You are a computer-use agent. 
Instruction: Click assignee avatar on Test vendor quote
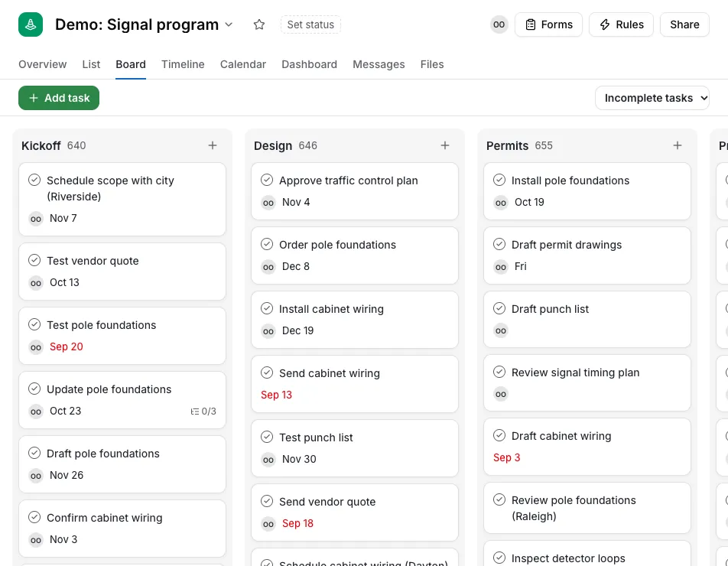point(36,283)
